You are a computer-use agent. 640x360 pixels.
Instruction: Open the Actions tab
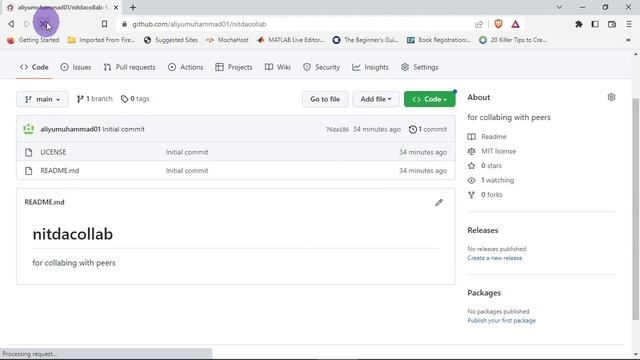click(x=186, y=67)
